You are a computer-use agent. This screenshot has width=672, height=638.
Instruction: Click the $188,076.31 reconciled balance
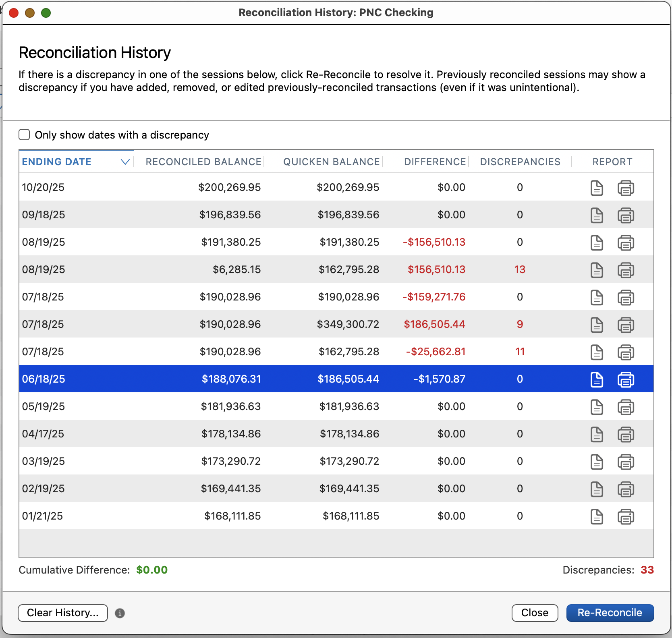click(231, 379)
